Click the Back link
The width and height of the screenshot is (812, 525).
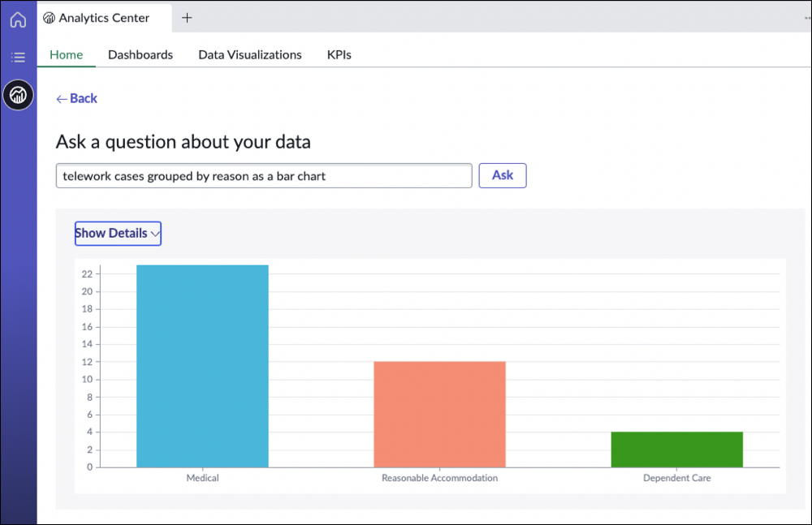[76, 98]
